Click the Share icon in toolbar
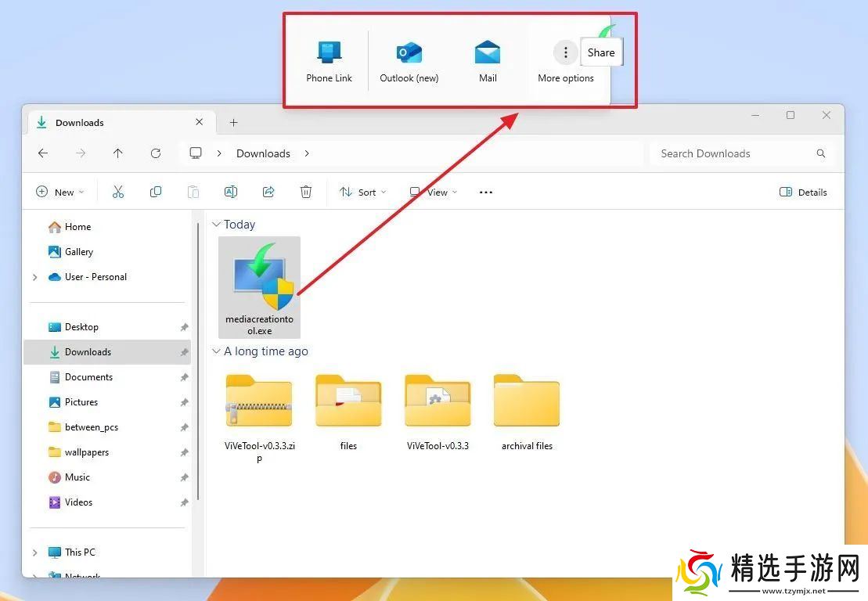Image resolution: width=868 pixels, height=601 pixels. tap(268, 192)
